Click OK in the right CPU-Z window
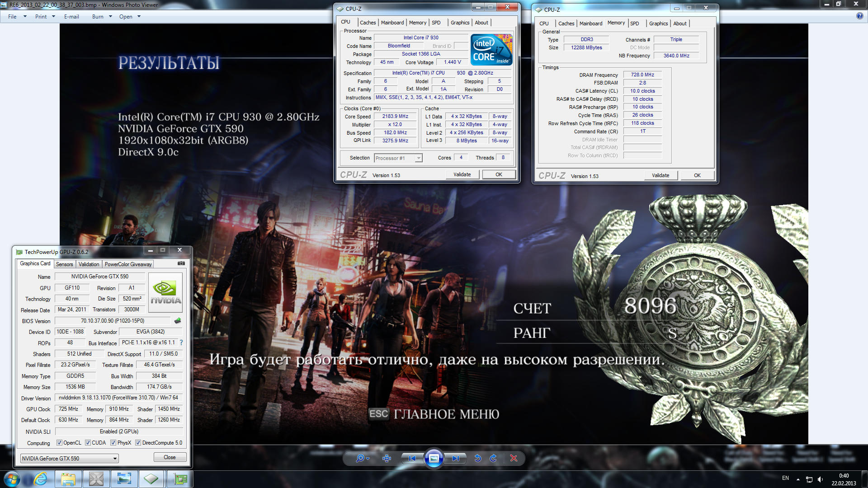868x488 pixels. tap(697, 175)
